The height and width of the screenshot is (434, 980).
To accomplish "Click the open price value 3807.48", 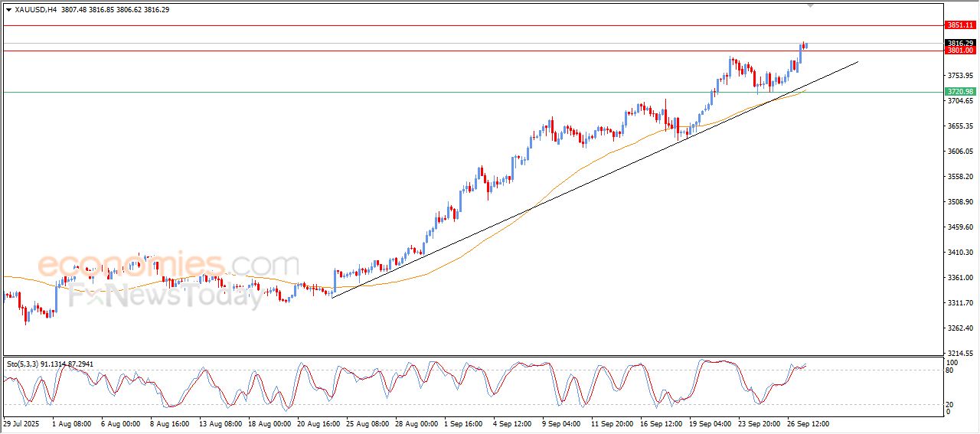I will tap(72, 10).
